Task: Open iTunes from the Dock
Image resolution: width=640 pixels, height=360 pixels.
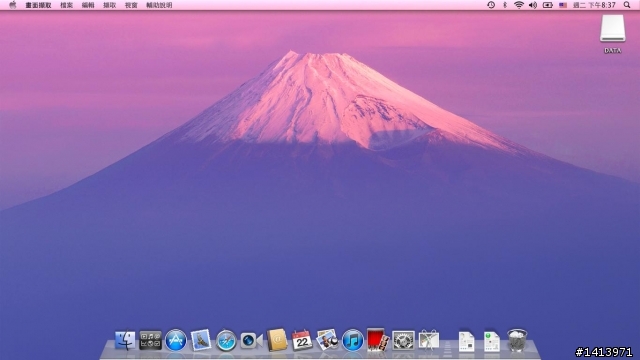Action: coord(353,340)
